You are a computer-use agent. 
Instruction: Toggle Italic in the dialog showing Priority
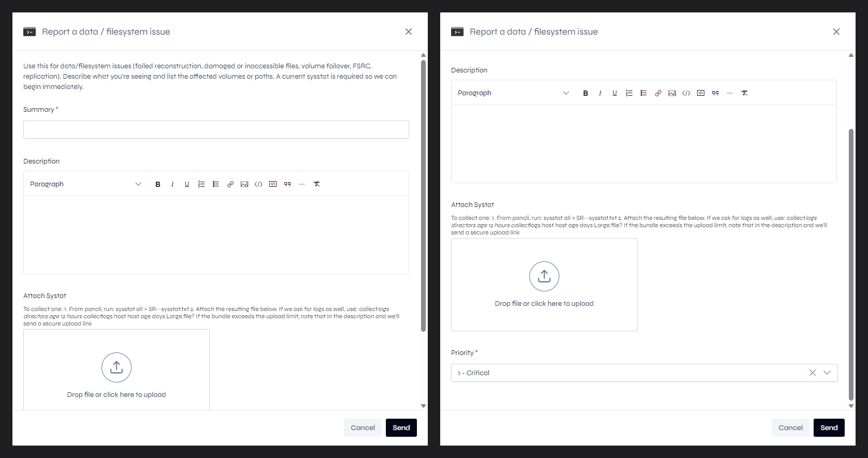pyautogui.click(x=600, y=93)
